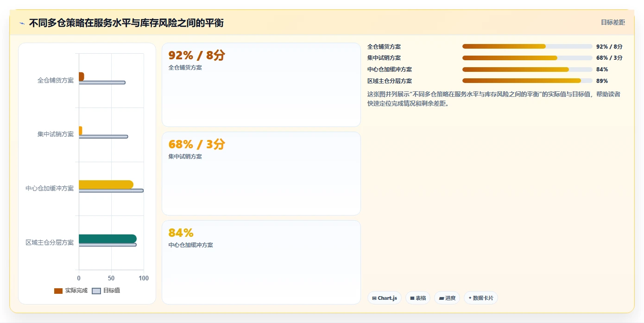Click the page title about 多仓策略
The height and width of the screenshot is (323, 644).
point(126,23)
